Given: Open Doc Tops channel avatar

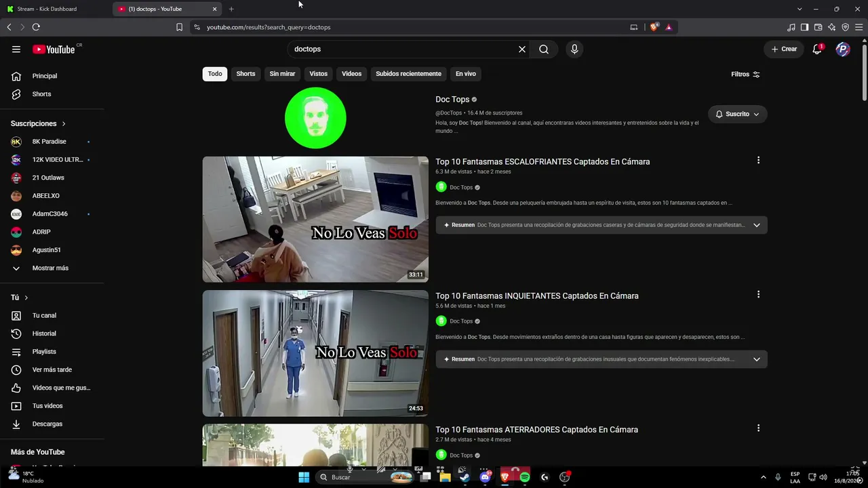Looking at the screenshot, I should coord(315,118).
